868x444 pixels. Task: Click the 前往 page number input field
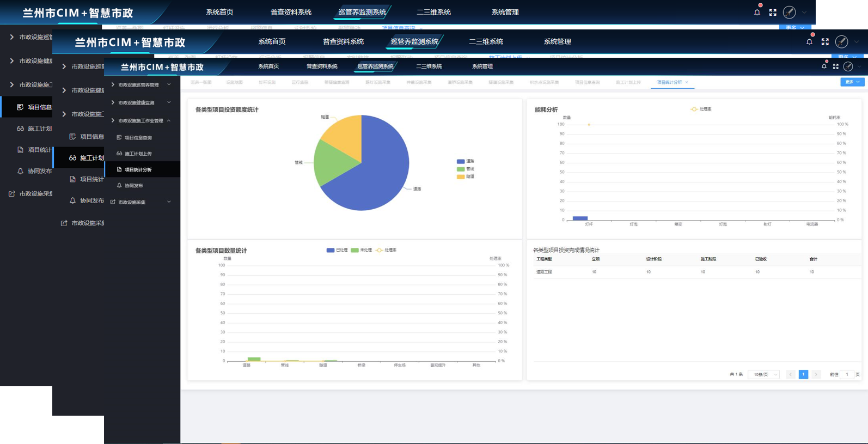pos(847,375)
